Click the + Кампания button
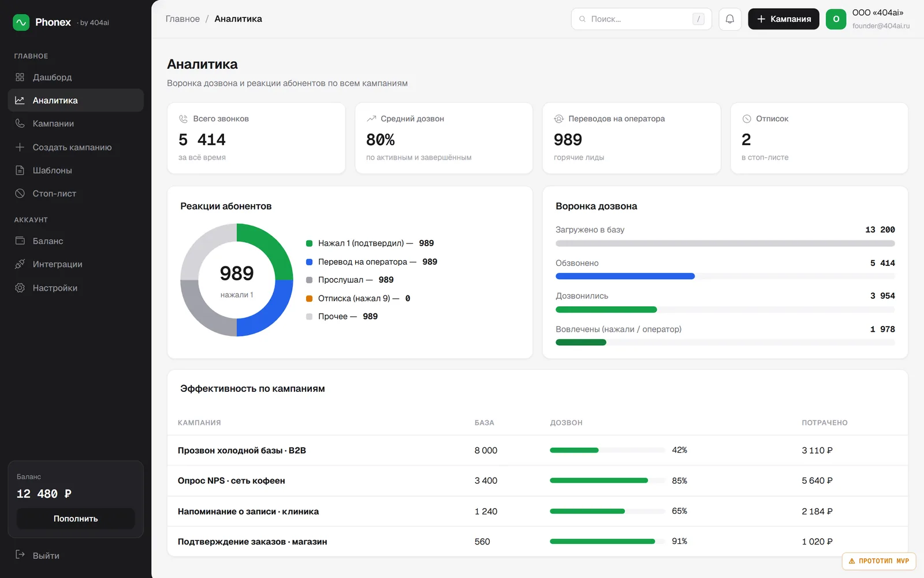Screen dimensions: 924x578 coord(783,19)
